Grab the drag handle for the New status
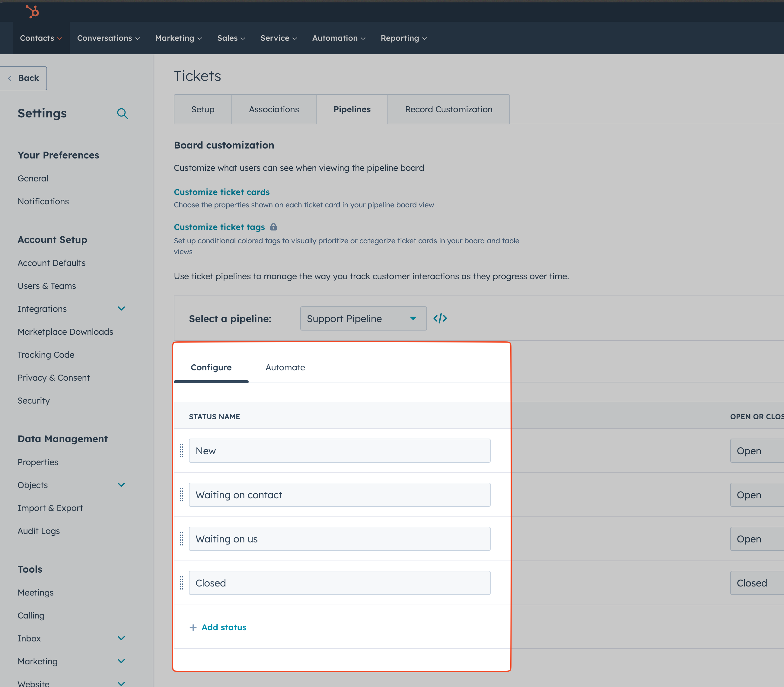 (181, 451)
